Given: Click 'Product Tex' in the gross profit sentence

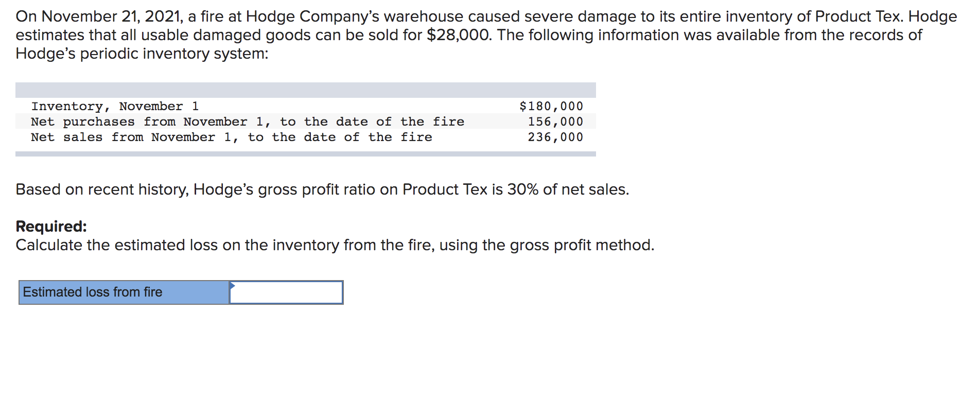Looking at the screenshot, I should click(x=444, y=189).
